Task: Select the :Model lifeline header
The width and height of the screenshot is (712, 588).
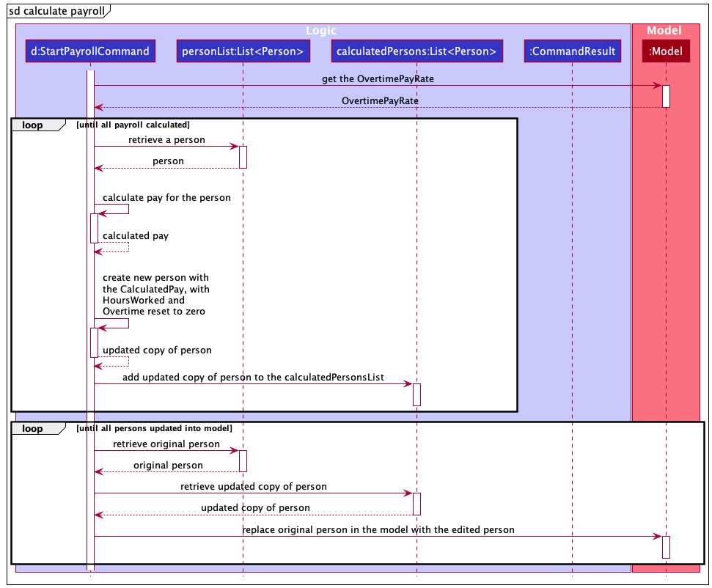Action: point(665,51)
